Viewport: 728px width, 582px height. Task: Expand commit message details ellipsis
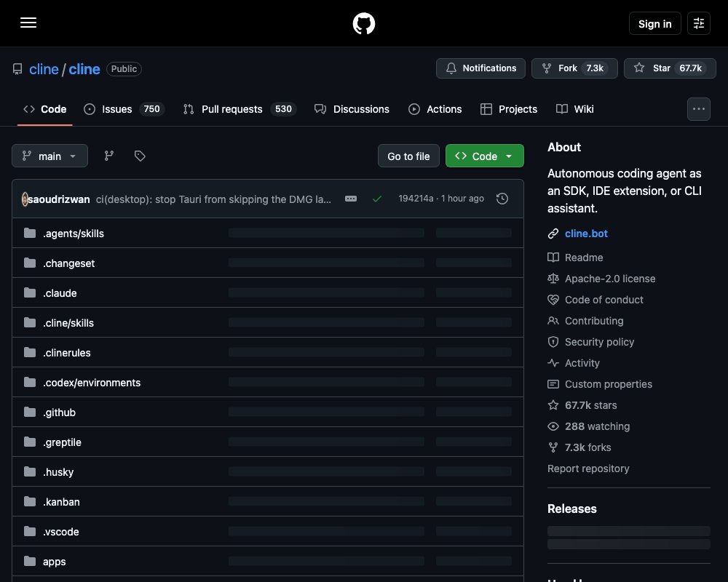tap(351, 199)
